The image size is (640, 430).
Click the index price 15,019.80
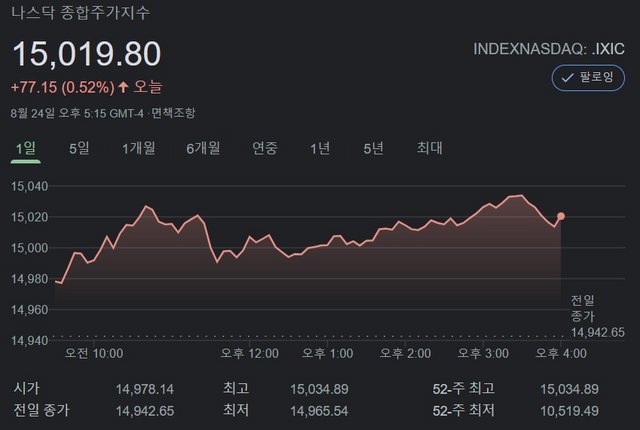coord(87,53)
